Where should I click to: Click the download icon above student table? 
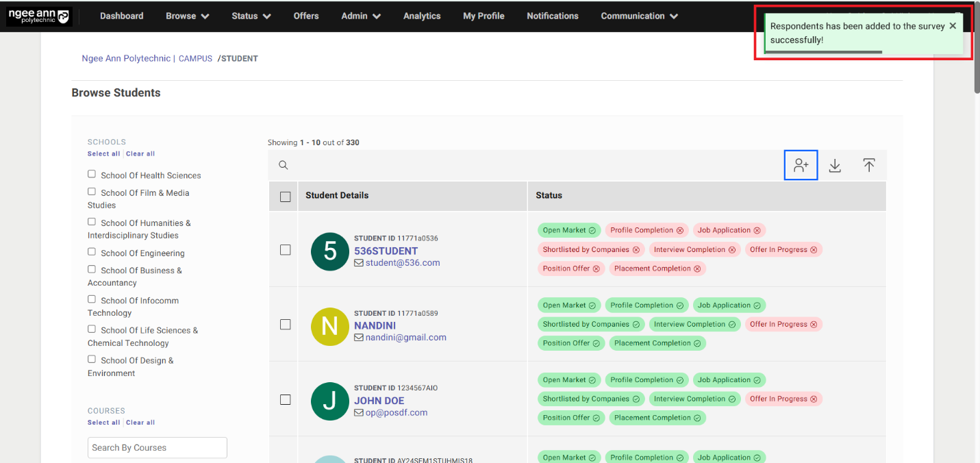[835, 166]
